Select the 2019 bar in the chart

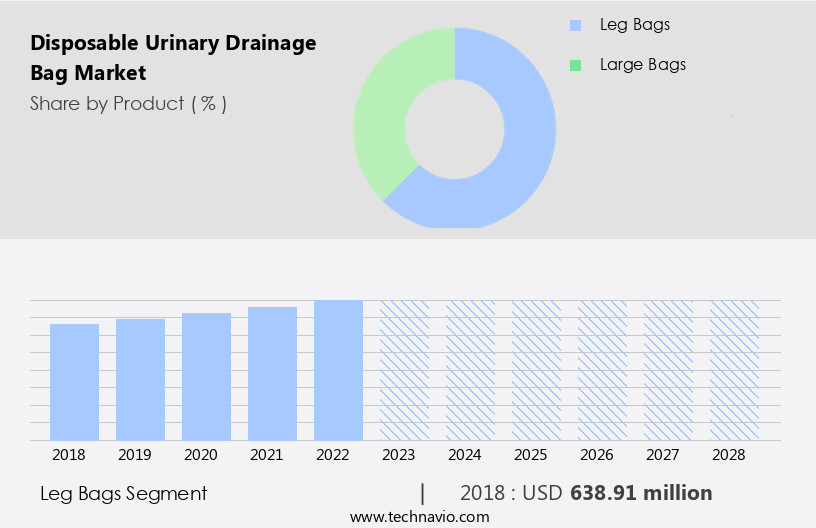[x=140, y=380]
